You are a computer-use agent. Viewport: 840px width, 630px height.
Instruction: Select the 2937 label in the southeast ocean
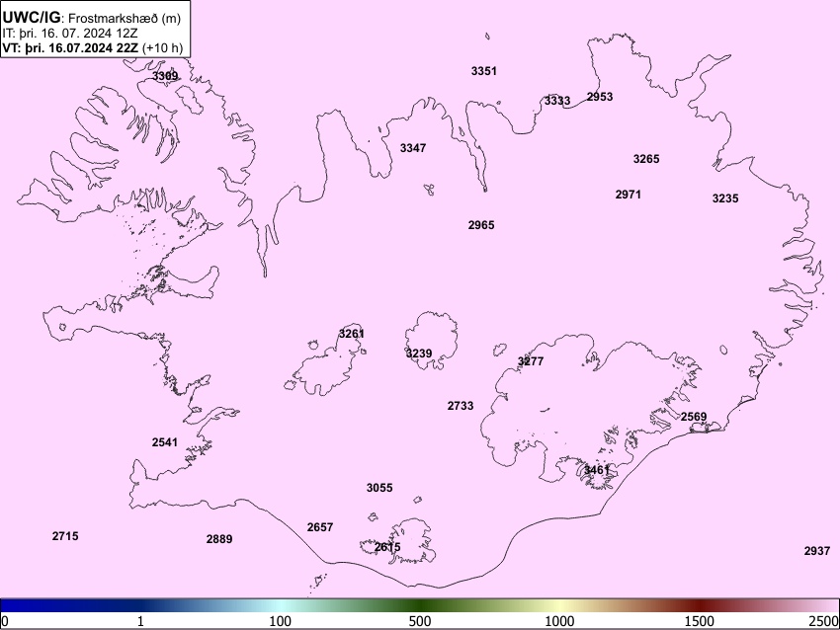pos(817,551)
